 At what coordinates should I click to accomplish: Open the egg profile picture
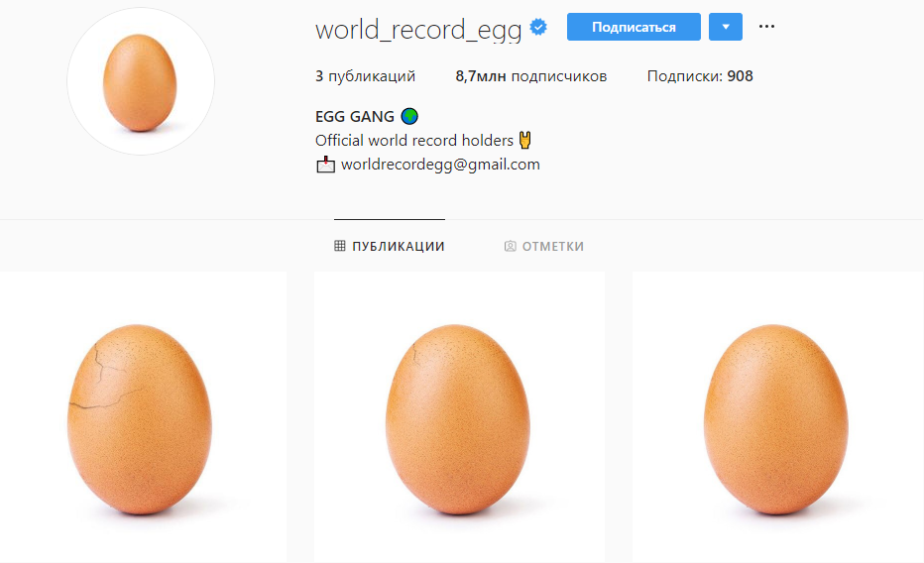(140, 82)
